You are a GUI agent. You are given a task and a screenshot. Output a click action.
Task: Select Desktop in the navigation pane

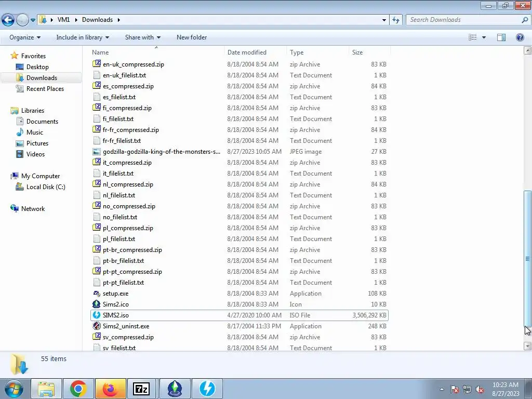pyautogui.click(x=37, y=67)
